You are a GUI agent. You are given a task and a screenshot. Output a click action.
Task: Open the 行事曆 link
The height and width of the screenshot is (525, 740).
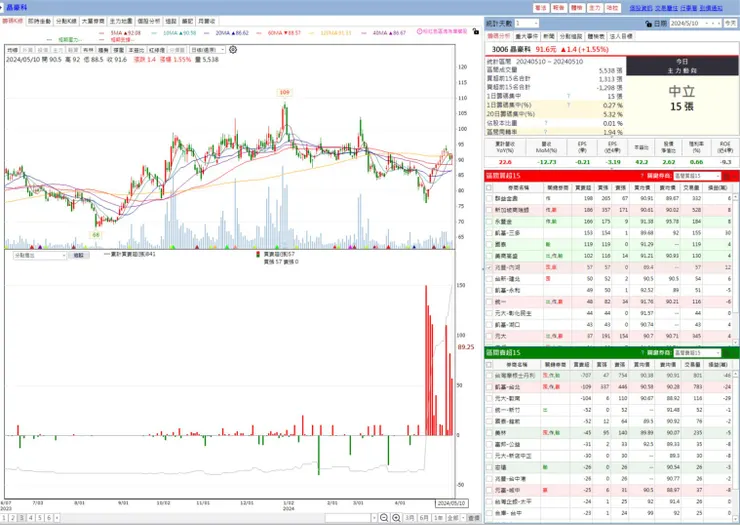pos(689,8)
